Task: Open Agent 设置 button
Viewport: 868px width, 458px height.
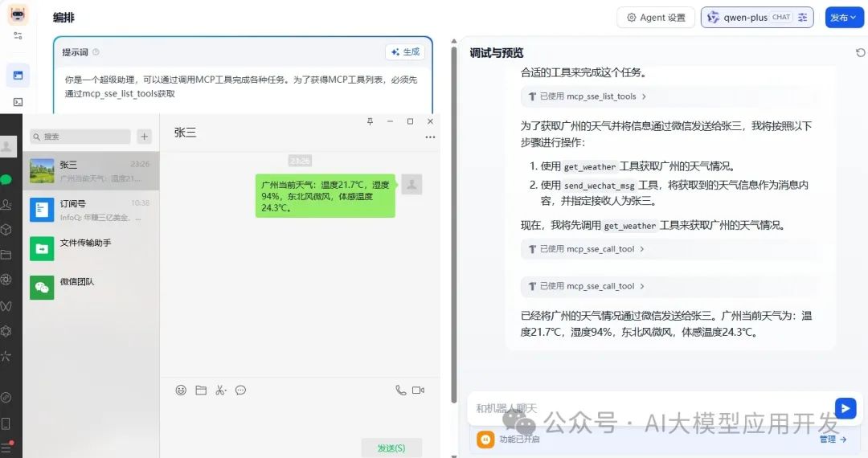Action: click(656, 17)
